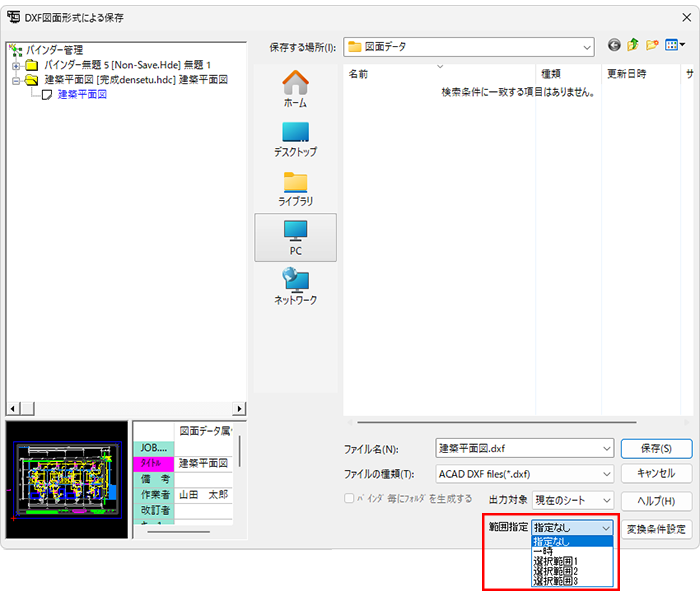Screen dimensions: 700x597
Task: Open the ネットワーク location
Action: click(296, 287)
